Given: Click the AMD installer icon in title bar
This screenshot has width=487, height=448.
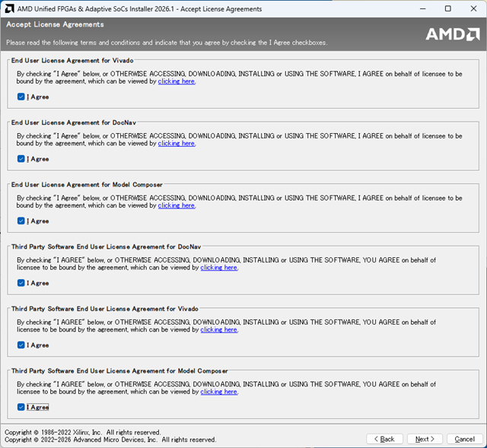Looking at the screenshot, I should pyautogui.click(x=9, y=8).
